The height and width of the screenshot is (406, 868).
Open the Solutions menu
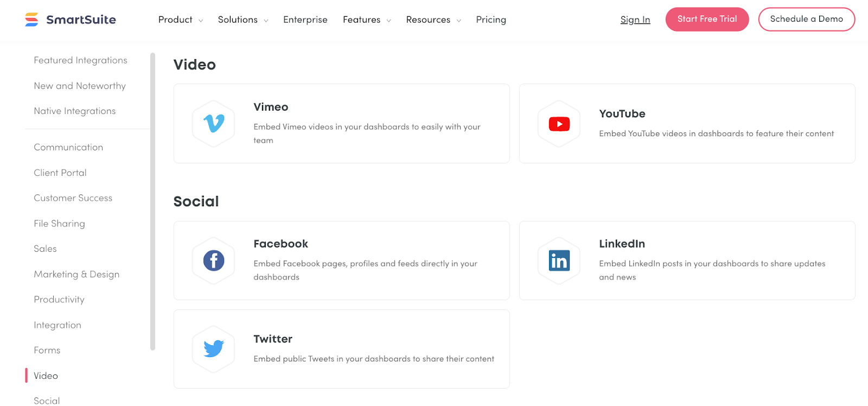click(238, 20)
